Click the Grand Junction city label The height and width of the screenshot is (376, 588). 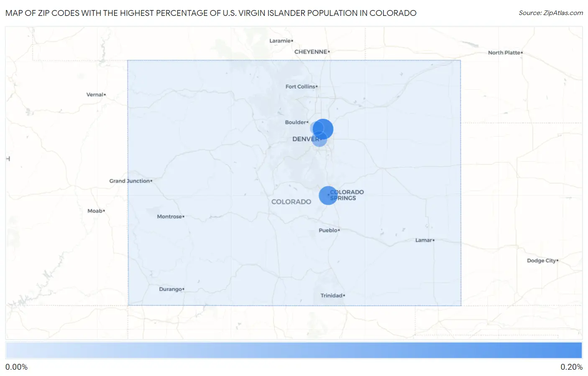129,181
